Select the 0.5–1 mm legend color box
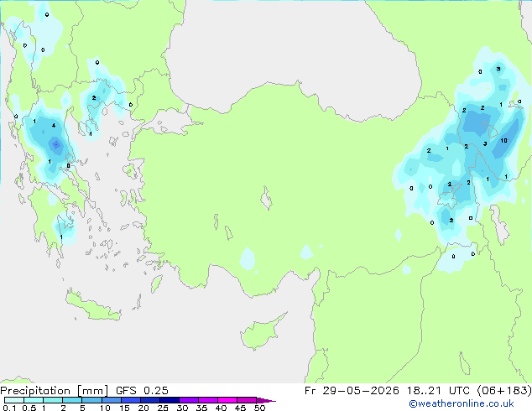The image size is (532, 411). (34, 400)
